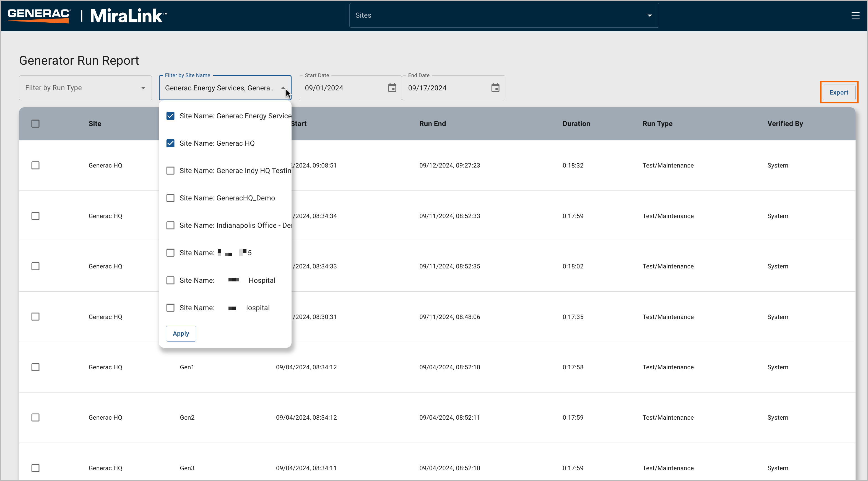Select the Gen3 row checkbox
Screen dimensions: 868x481
pos(35,468)
